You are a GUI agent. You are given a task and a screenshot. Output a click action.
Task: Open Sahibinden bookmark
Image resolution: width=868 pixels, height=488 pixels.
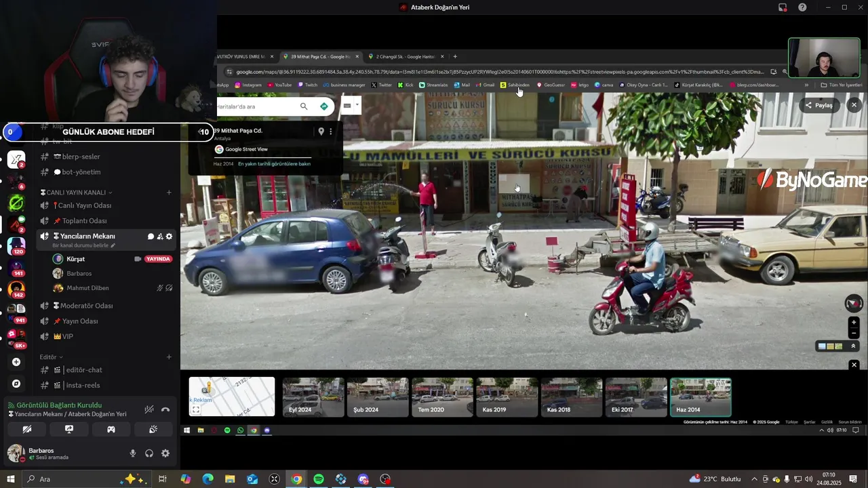pos(515,85)
